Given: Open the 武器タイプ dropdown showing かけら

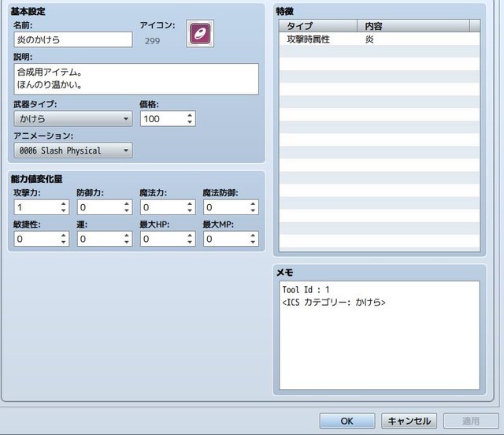Looking at the screenshot, I should 73,119.
